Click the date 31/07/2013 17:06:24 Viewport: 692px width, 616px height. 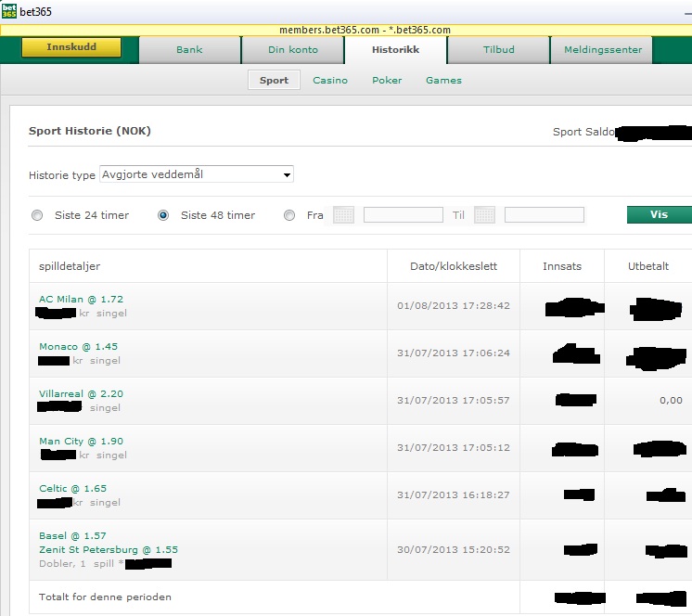(x=454, y=353)
